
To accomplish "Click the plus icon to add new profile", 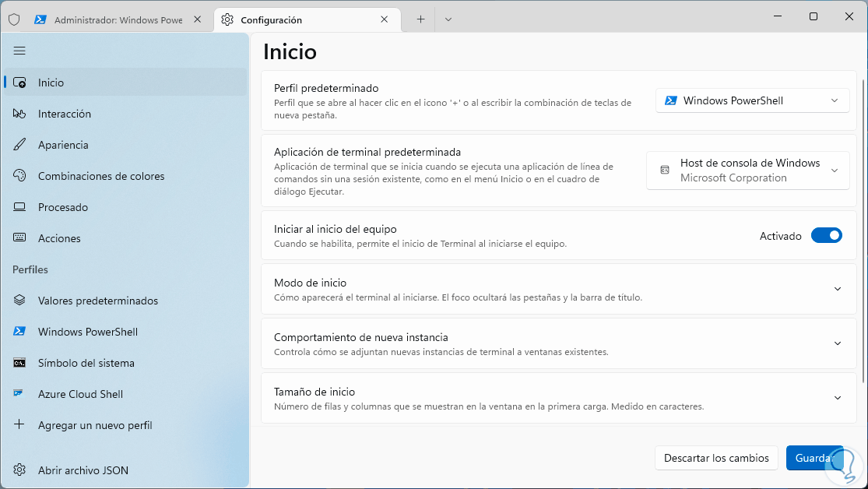I will click(x=19, y=425).
